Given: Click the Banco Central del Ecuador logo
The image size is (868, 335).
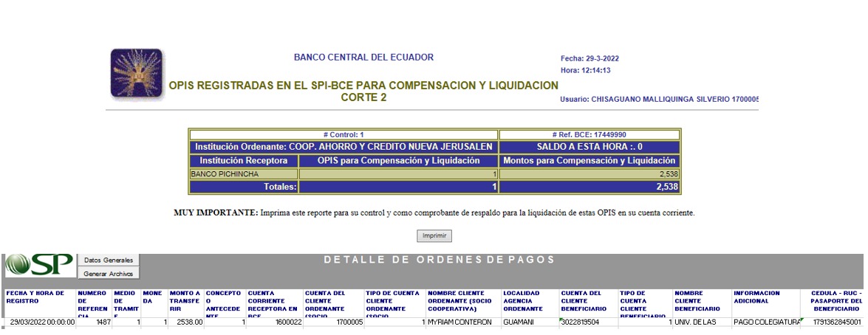Looking at the screenshot, I should point(136,74).
